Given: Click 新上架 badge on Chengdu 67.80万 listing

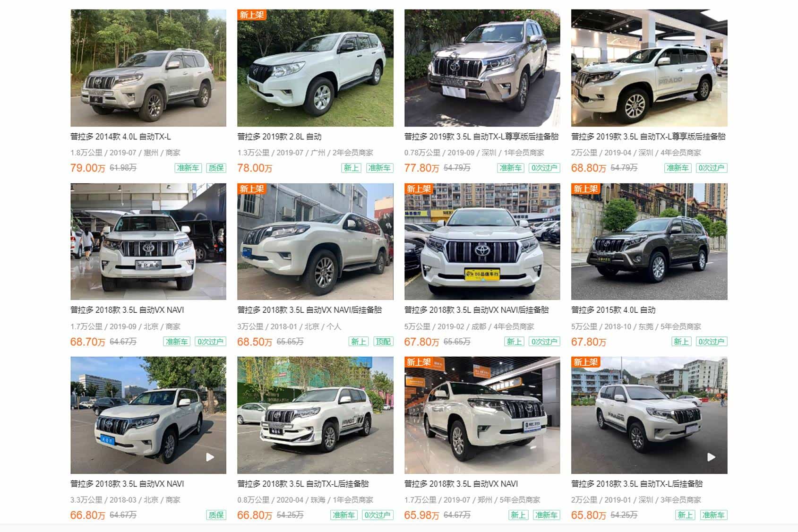Looking at the screenshot, I should pos(419,189).
